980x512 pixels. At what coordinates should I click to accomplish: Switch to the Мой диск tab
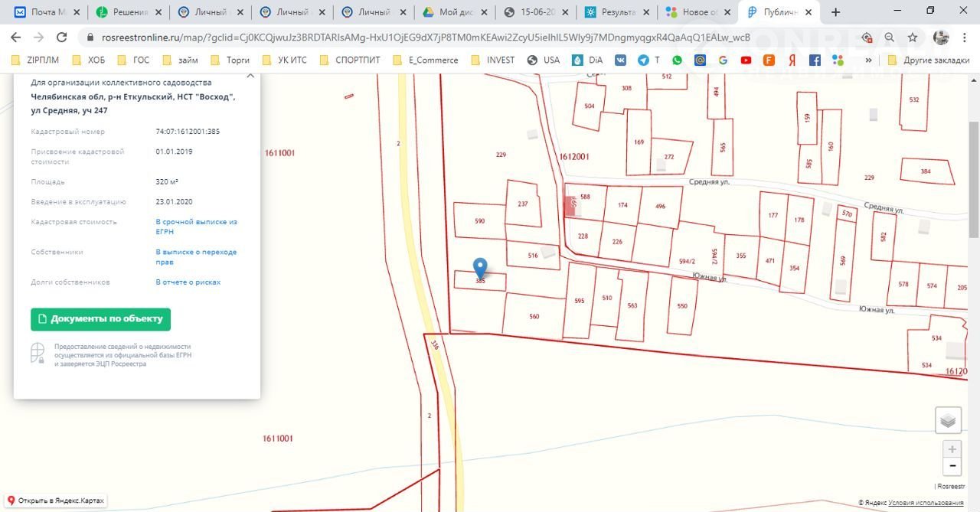pyautogui.click(x=452, y=12)
